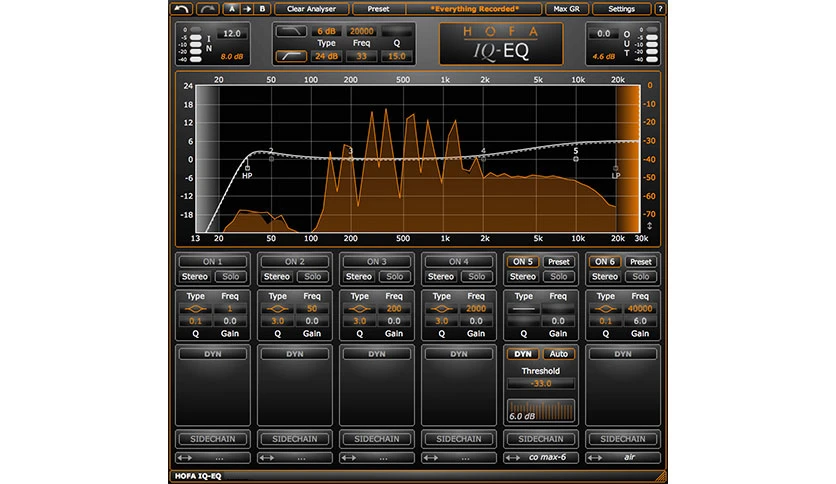
Task: Open band 5 Preset dropdown
Action: (x=559, y=262)
